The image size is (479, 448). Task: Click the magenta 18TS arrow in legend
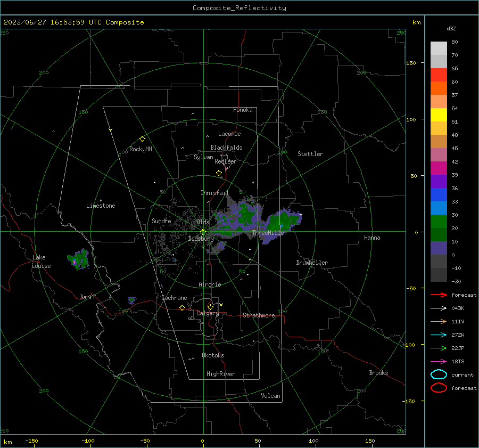(x=439, y=362)
